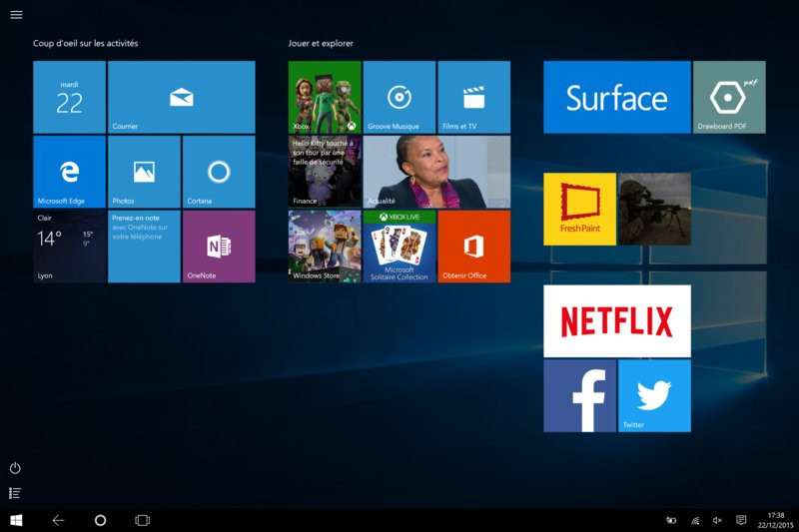
Task: Open the Calendar tile showing mardi 22
Action: [69, 97]
